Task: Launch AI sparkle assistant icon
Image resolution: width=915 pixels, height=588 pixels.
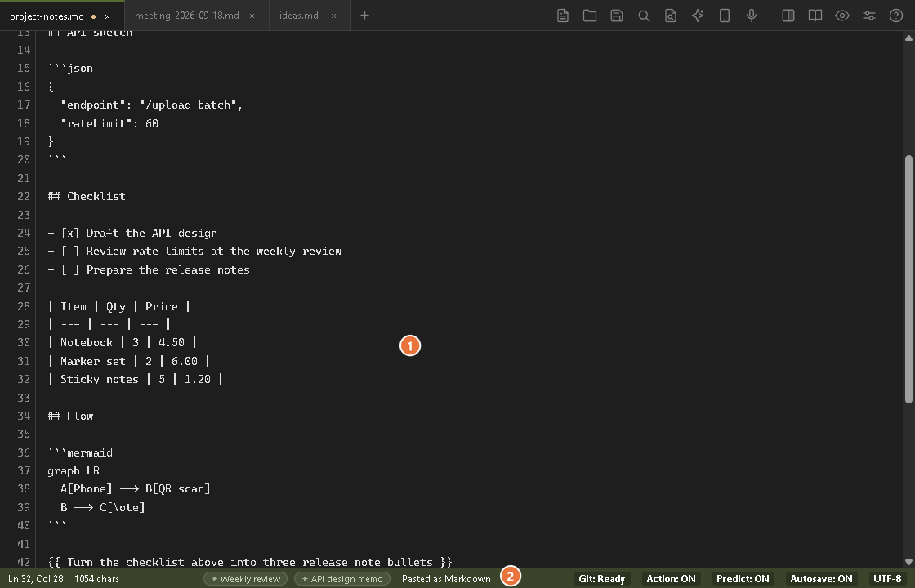Action: [x=698, y=16]
